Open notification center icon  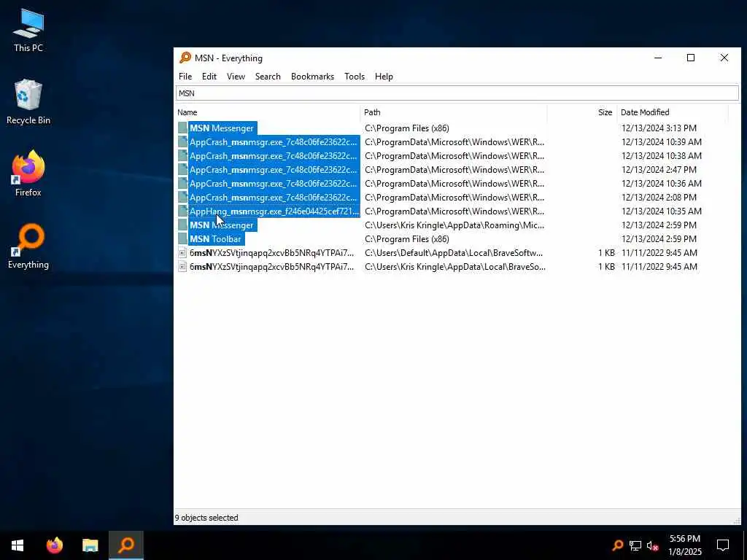click(x=723, y=545)
